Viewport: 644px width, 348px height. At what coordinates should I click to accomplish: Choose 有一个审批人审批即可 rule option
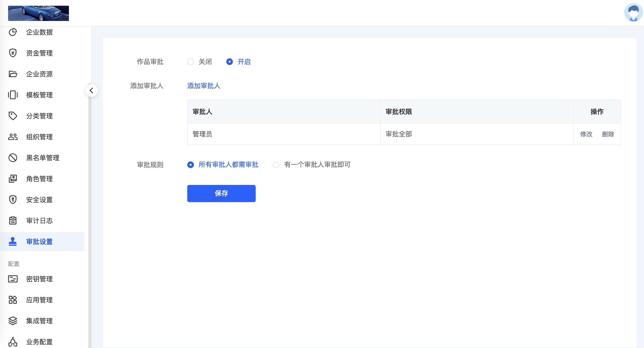[276, 165]
